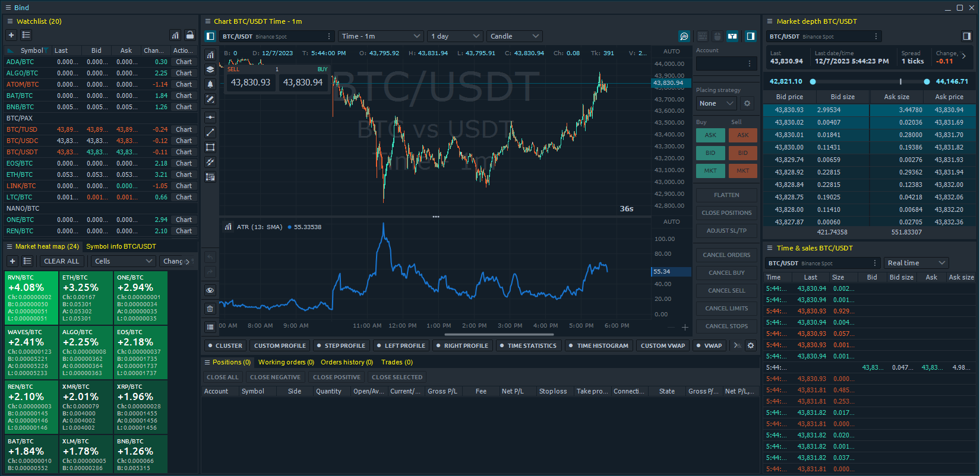
Task: Open the Candle chart style dropdown
Action: point(514,36)
